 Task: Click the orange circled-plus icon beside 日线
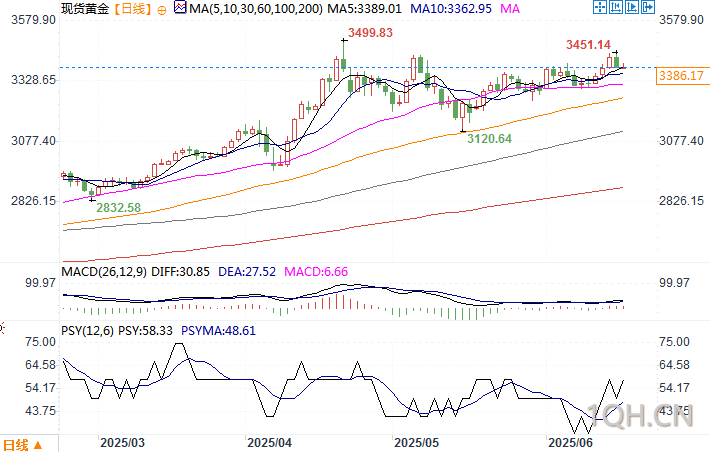coord(162,10)
